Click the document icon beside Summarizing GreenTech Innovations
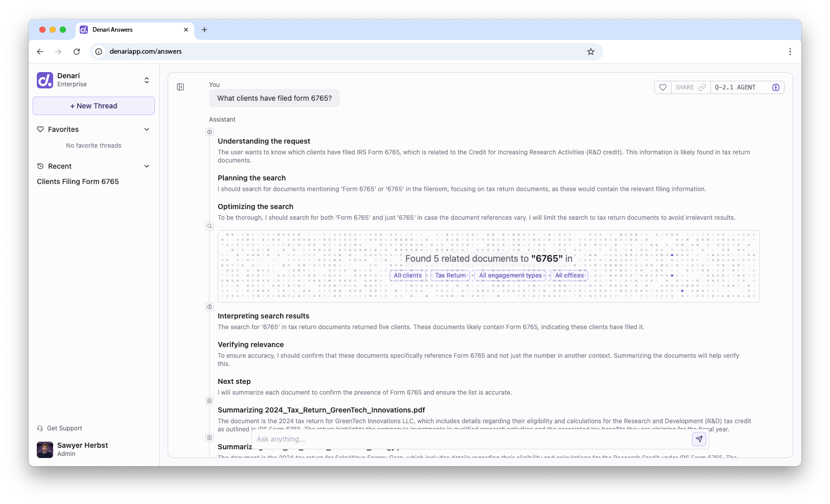 pos(210,401)
